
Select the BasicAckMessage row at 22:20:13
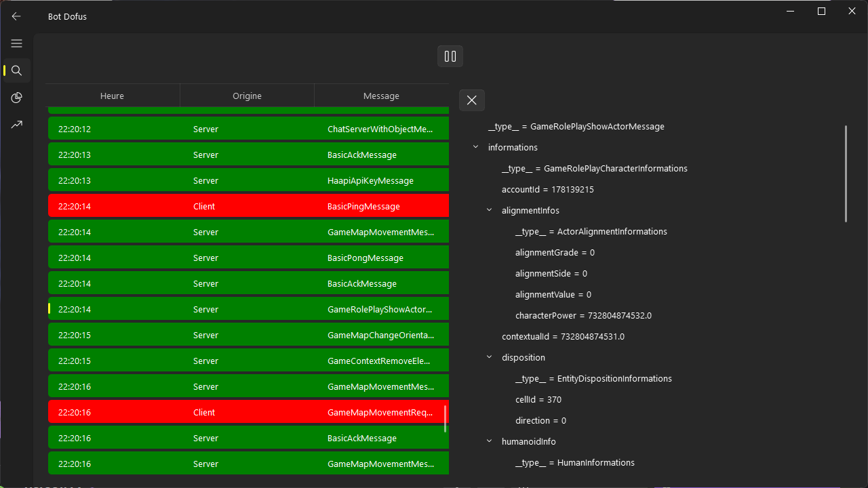point(248,155)
